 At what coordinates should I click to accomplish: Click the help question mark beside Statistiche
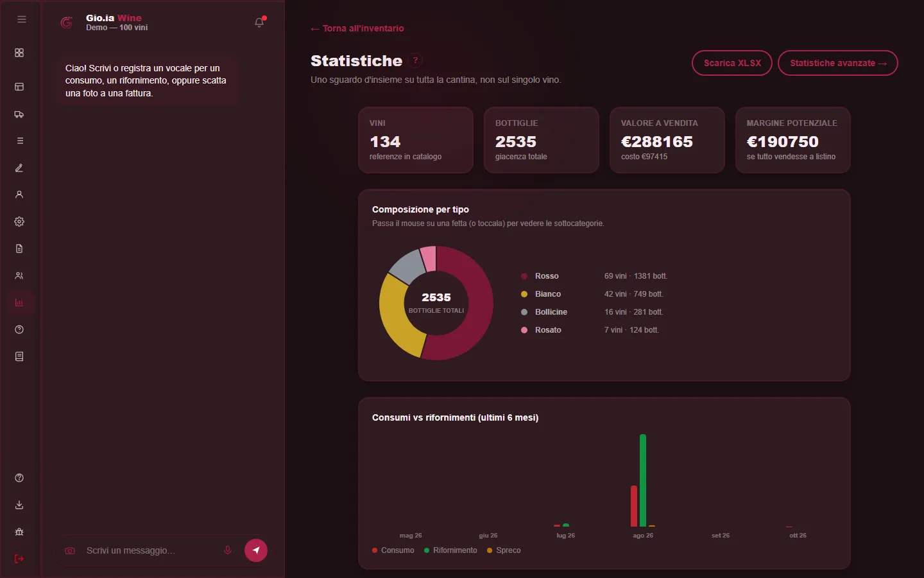[x=415, y=61]
